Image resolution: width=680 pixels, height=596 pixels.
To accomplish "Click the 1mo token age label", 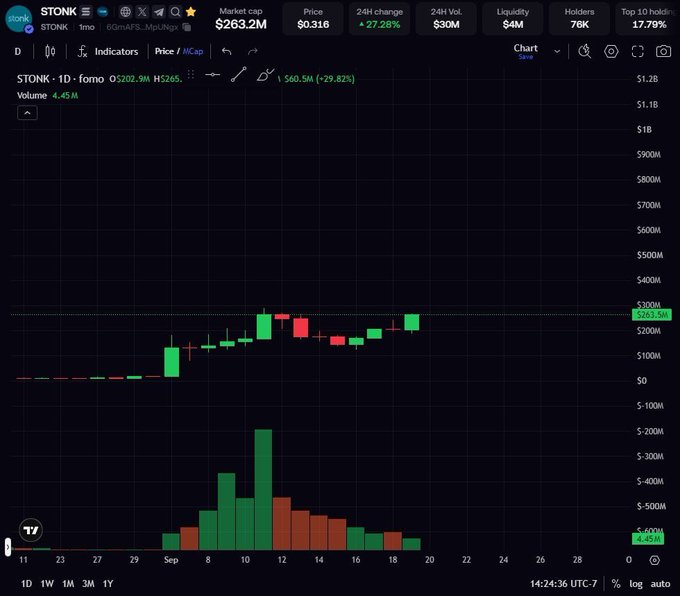I will click(x=87, y=27).
